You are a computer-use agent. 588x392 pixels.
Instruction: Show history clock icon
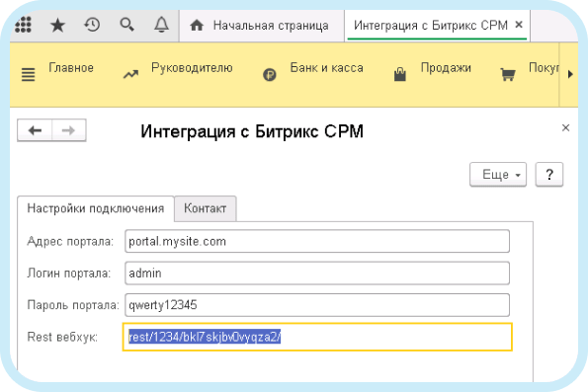[92, 25]
